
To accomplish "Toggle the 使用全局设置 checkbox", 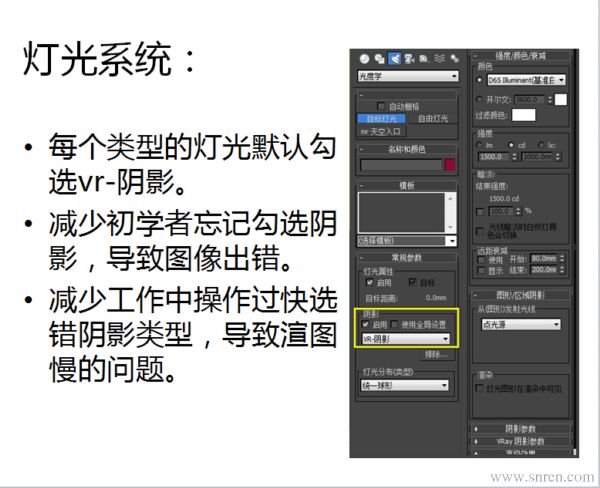I will [395, 325].
